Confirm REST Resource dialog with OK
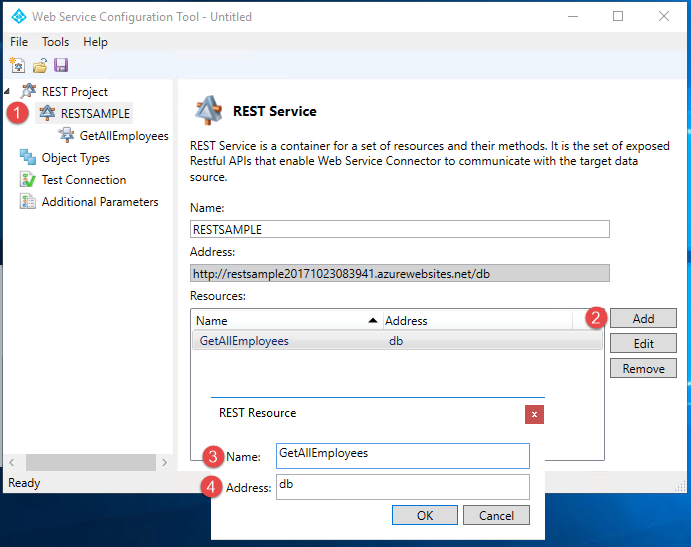691x547 pixels. (x=425, y=515)
